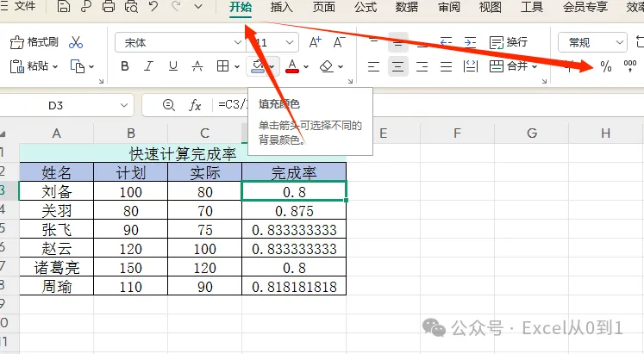Select column G header
644x354 pixels.
(531, 134)
